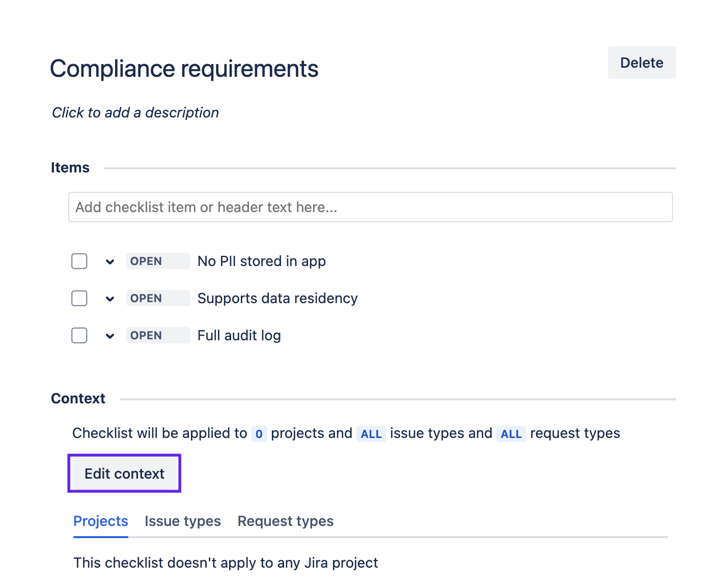728x587 pixels.
Task: Open chevron menu for "Supports data residency"
Action: (x=110, y=299)
